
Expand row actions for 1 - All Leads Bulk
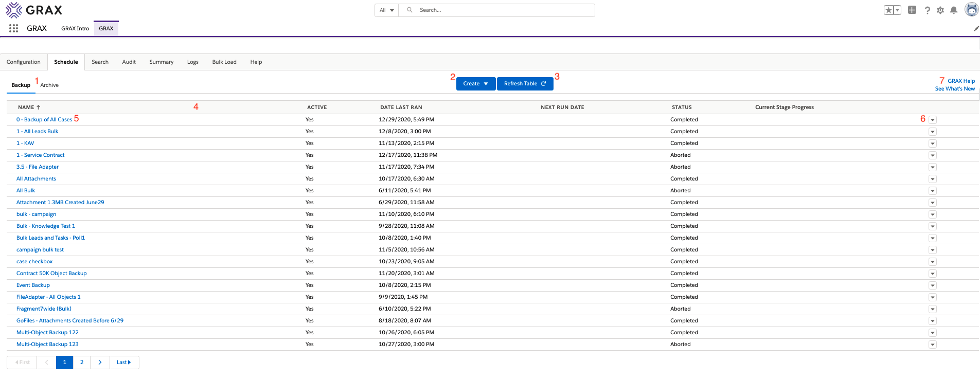point(933,132)
